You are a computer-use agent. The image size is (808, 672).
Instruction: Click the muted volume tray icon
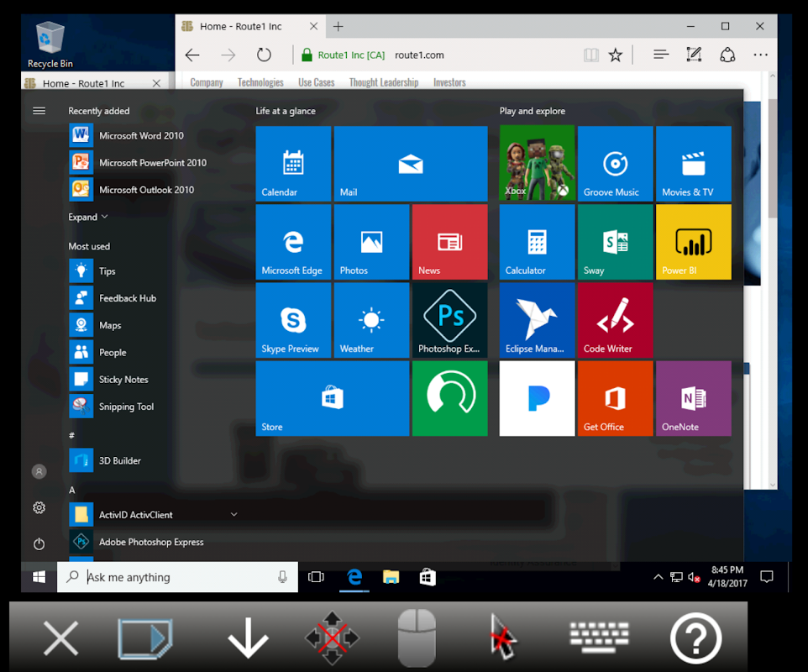[694, 577]
